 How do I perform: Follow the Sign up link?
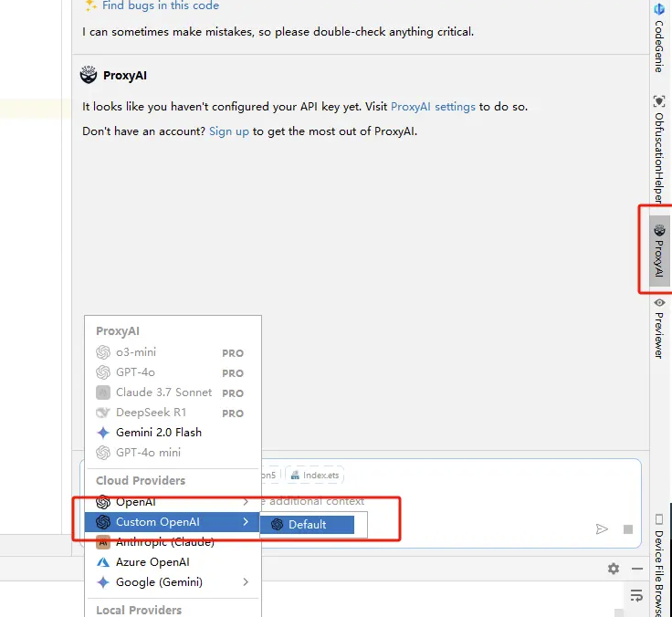(x=229, y=131)
